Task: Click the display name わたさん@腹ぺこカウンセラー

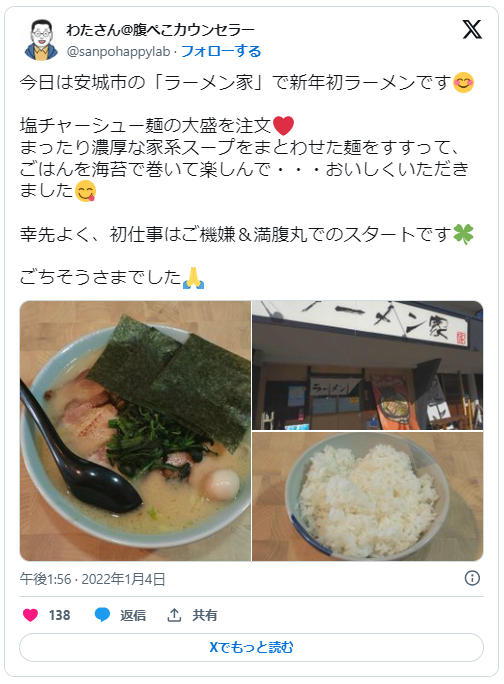Action: coord(160,30)
